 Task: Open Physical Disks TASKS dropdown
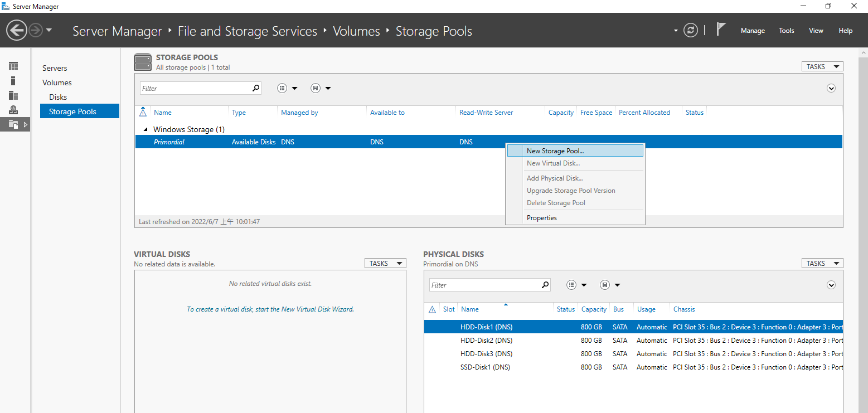822,263
